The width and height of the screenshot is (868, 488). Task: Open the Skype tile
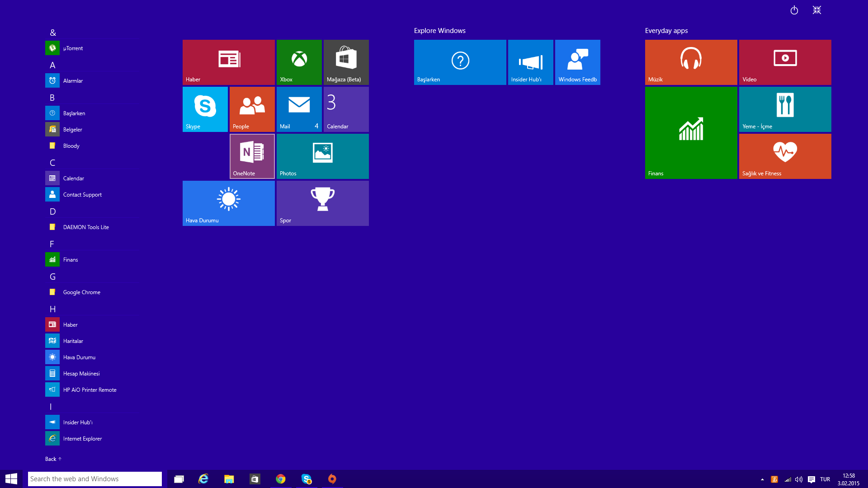coord(205,109)
